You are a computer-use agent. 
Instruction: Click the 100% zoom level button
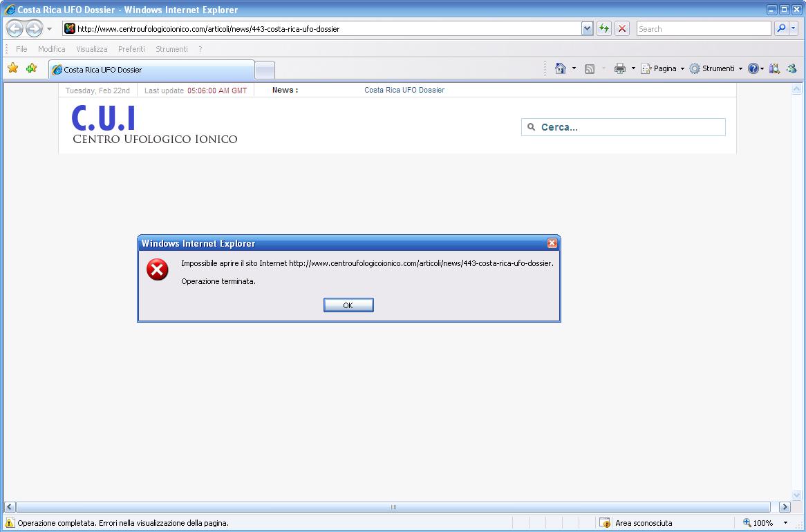point(758,523)
